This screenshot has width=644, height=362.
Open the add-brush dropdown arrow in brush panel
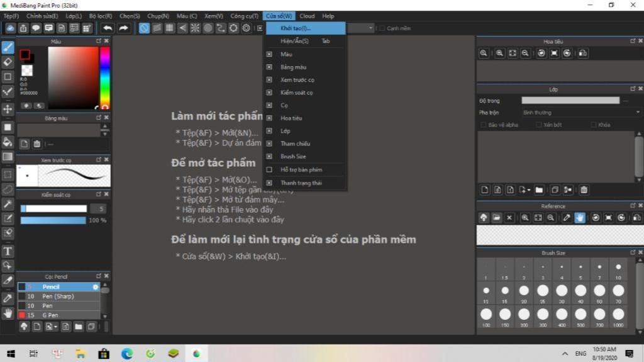pos(55,327)
